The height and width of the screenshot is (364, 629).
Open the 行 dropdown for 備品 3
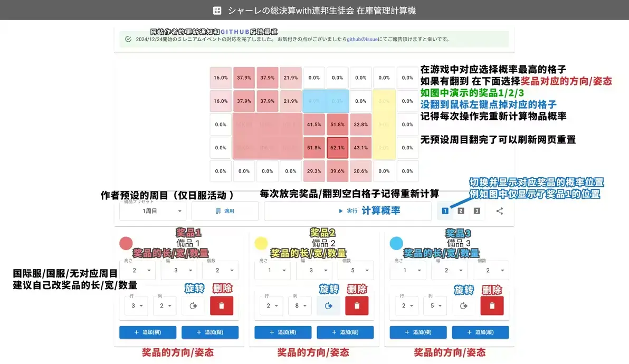(406, 305)
